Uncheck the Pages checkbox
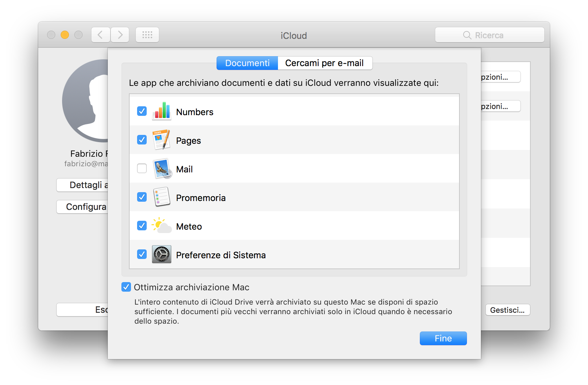The image size is (588, 385). [x=142, y=140]
